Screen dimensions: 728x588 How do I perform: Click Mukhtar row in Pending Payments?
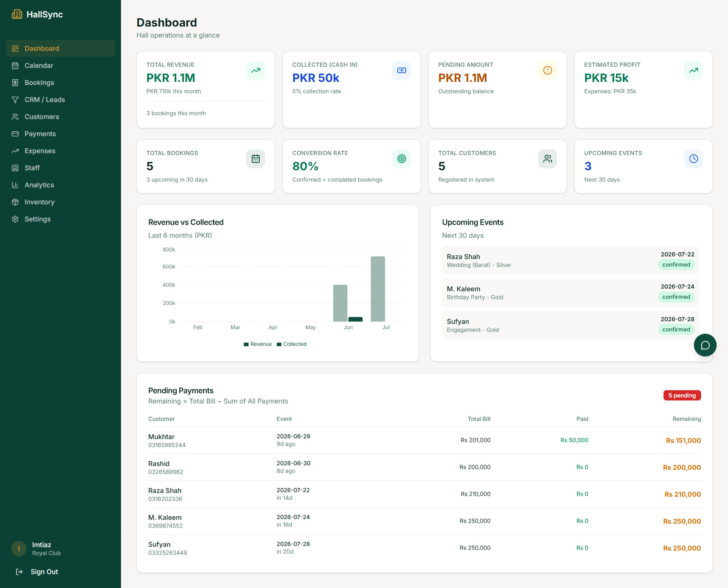tap(424, 441)
